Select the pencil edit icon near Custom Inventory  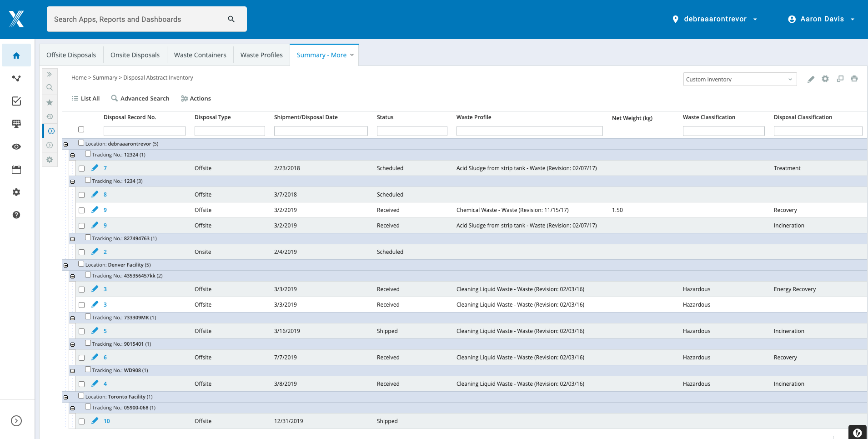coord(811,79)
